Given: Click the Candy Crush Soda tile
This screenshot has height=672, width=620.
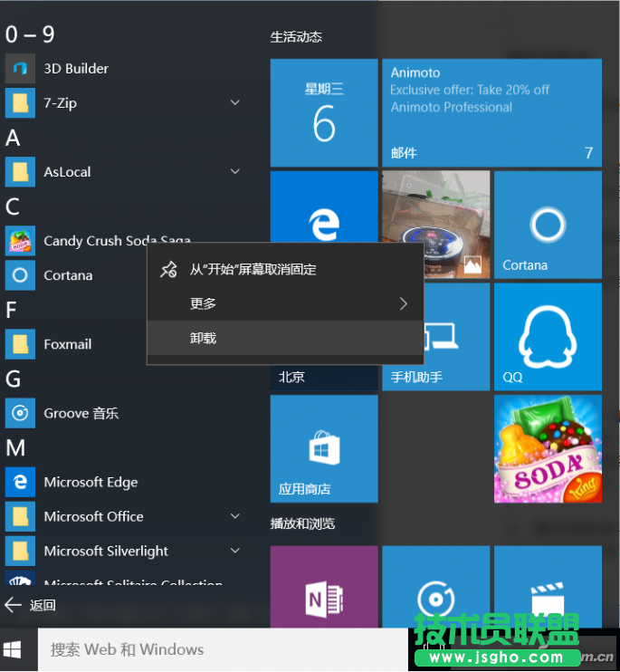Looking at the screenshot, I should click(x=547, y=448).
